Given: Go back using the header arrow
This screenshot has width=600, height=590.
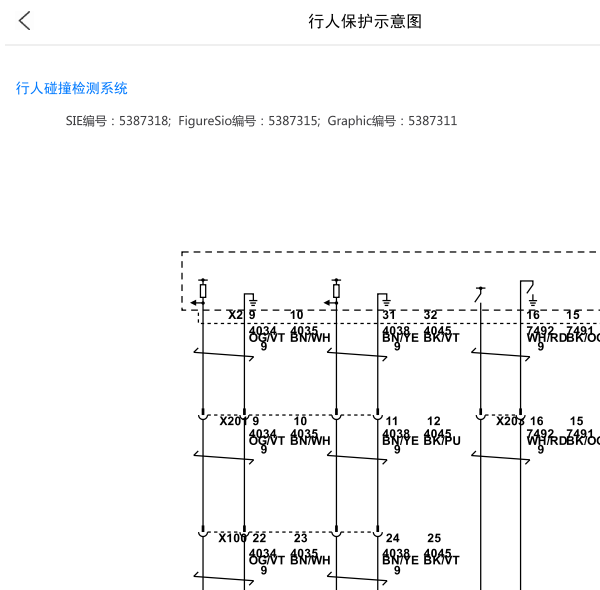Looking at the screenshot, I should click(x=24, y=21).
